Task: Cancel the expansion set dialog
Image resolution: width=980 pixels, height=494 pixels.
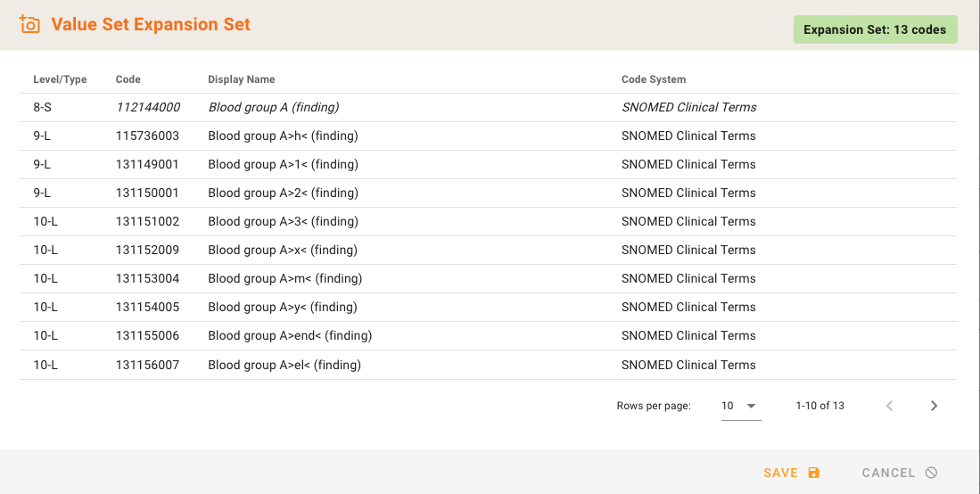Action: pyautogui.click(x=899, y=473)
